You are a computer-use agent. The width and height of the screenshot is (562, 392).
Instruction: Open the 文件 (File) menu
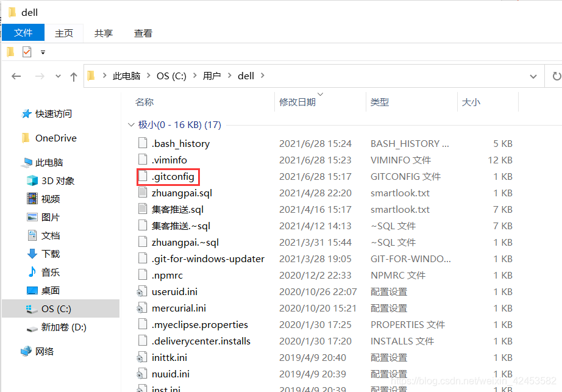(x=23, y=33)
